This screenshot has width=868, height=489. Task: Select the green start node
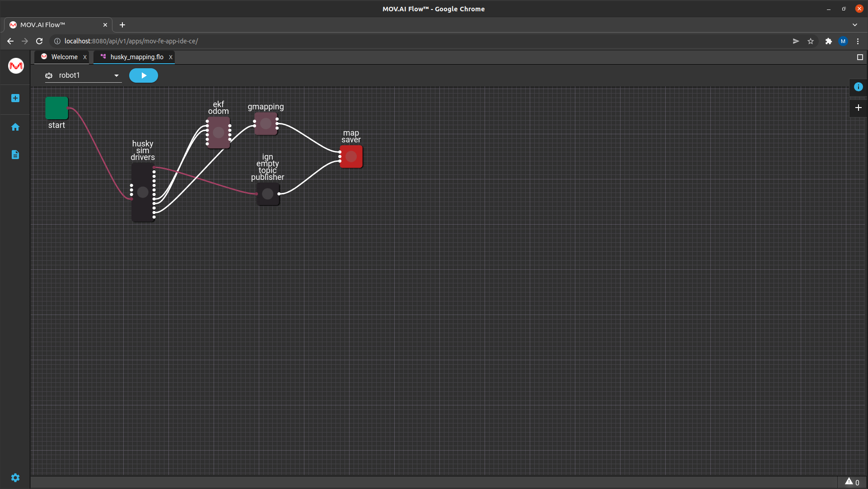[56, 108]
